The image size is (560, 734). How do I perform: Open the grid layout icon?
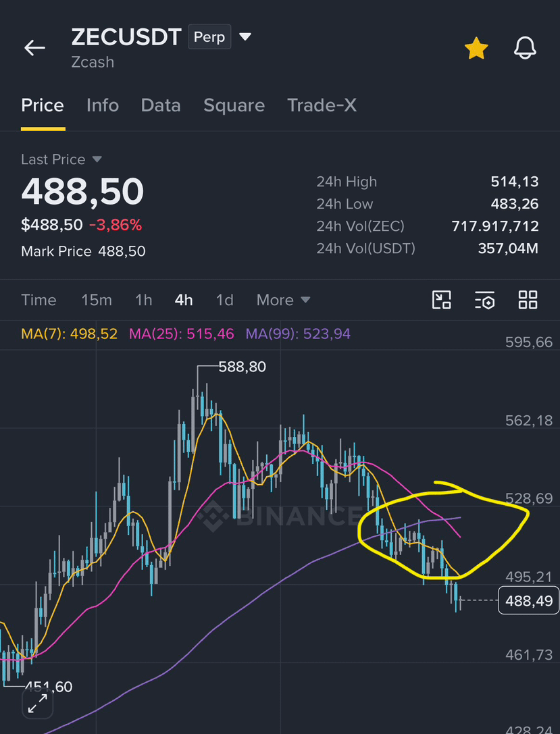click(528, 300)
